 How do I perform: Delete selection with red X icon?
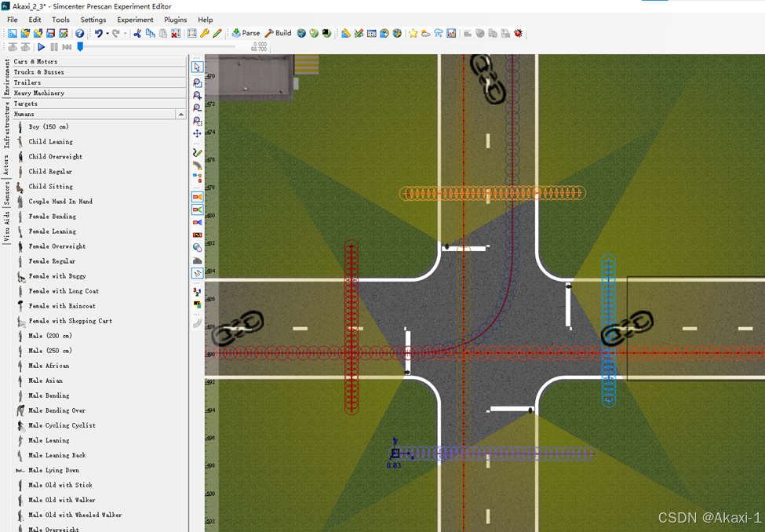click(176, 33)
